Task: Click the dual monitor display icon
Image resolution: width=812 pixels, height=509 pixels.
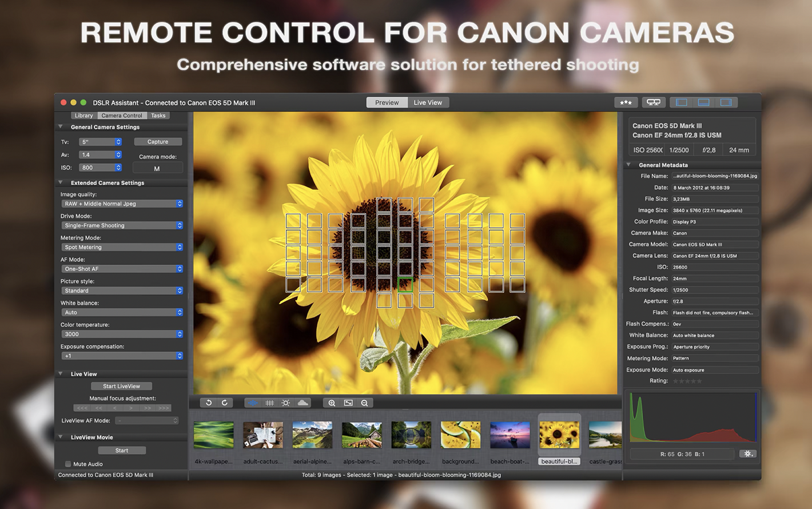Action: pos(654,102)
